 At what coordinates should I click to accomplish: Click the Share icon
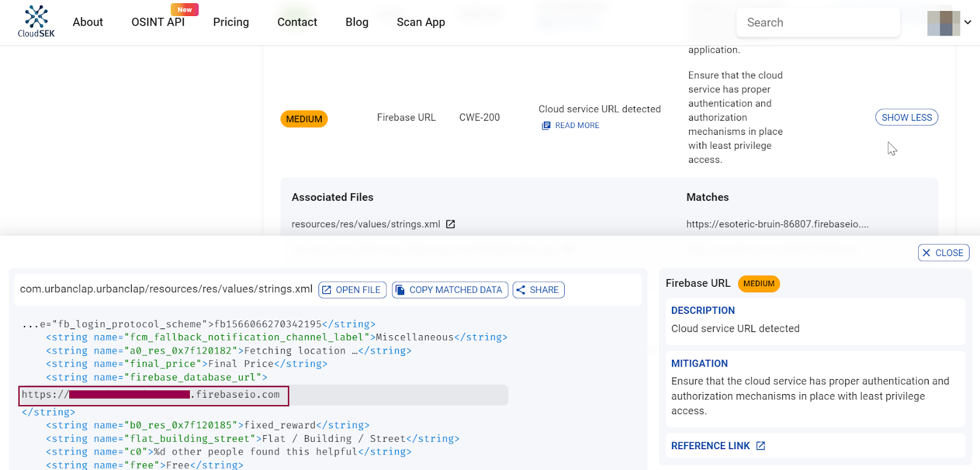[x=521, y=290]
